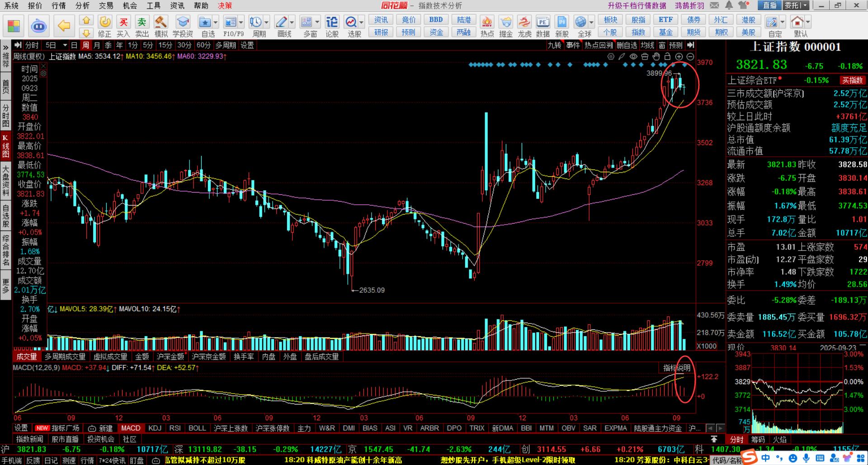Viewport: 868px width, 465px height.
Task: Toggle 均线 moving average display
Action: coord(647,45)
